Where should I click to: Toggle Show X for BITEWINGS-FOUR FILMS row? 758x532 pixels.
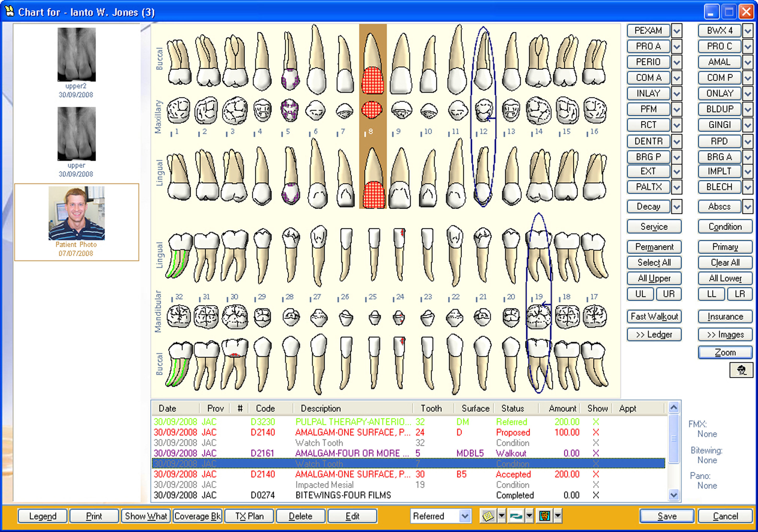[596, 495]
